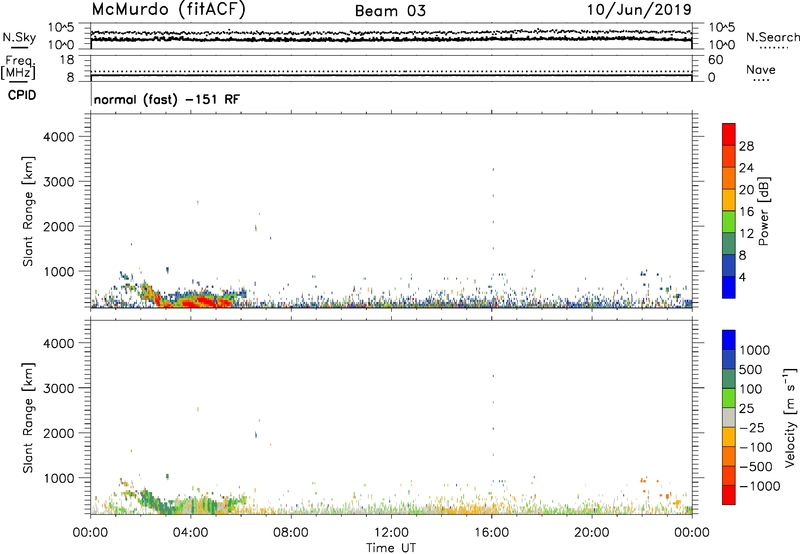The width and height of the screenshot is (800, 554).
Task: Pick the light green 25-100 Velocity segment
Action: (729, 398)
